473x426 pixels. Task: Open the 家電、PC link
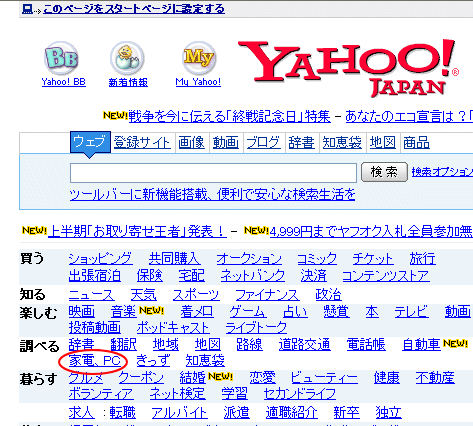[x=95, y=361]
